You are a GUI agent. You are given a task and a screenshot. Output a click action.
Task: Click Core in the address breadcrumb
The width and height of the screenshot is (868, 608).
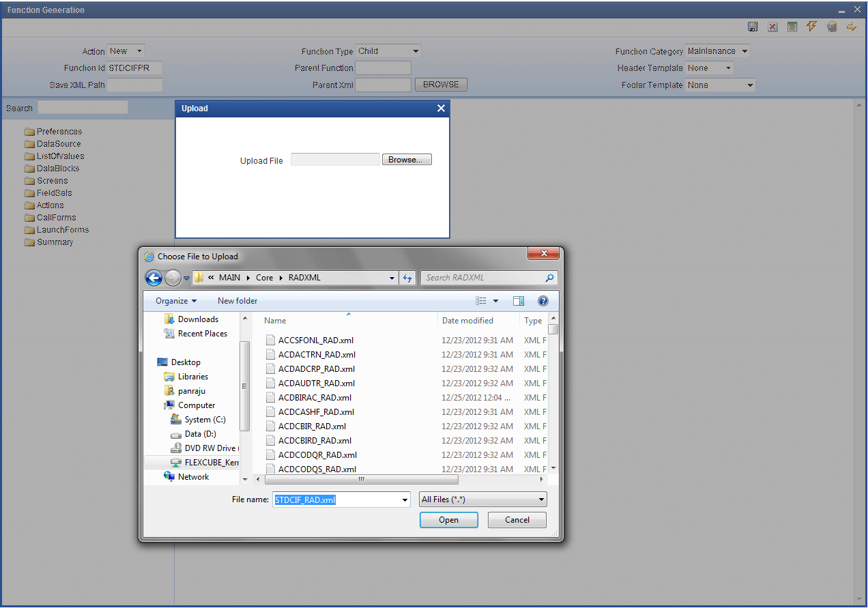point(265,278)
